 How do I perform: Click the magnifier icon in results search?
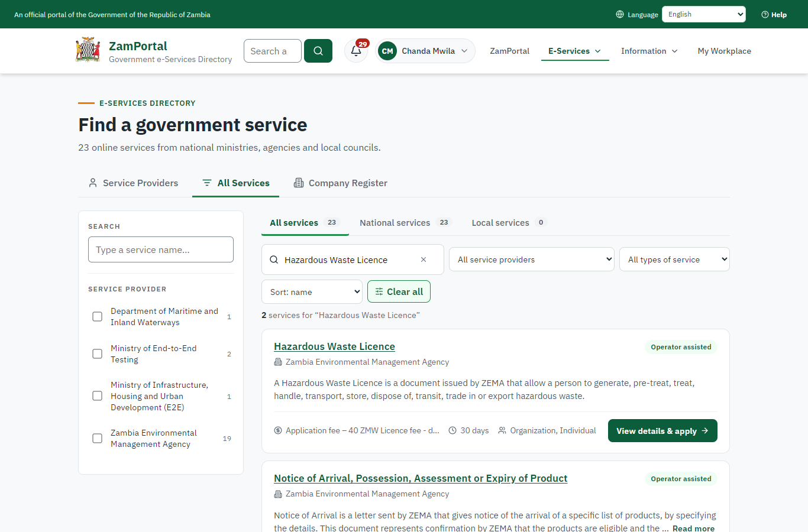tap(274, 259)
